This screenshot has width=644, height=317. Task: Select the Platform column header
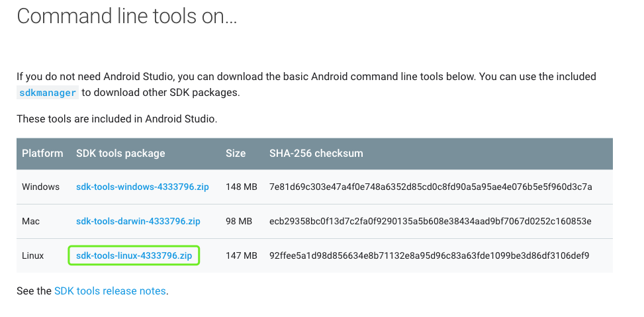pos(42,154)
